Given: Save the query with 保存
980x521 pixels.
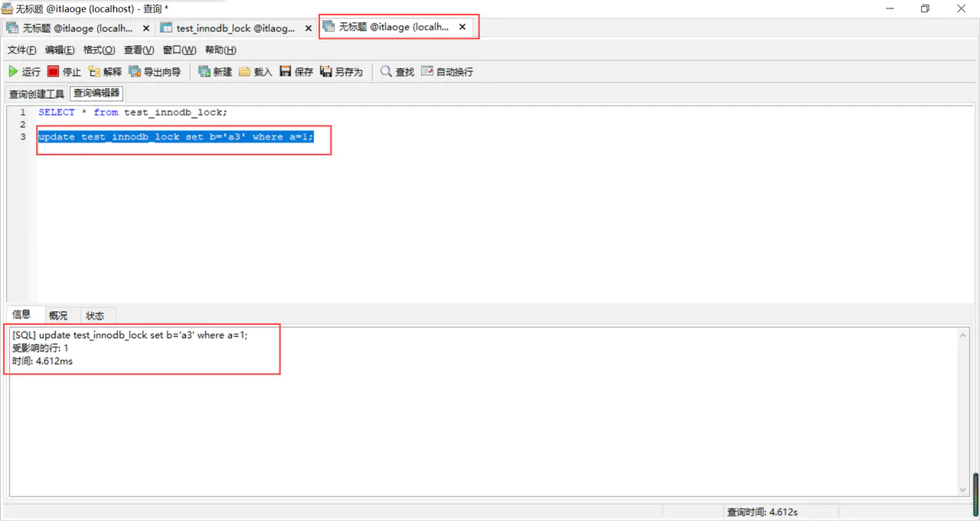Looking at the screenshot, I should pos(296,71).
